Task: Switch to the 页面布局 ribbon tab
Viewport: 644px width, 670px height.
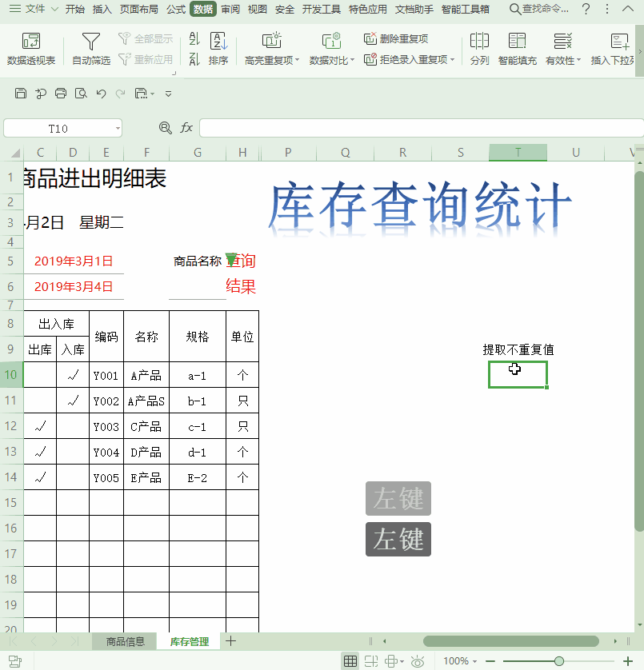Action: (139, 9)
